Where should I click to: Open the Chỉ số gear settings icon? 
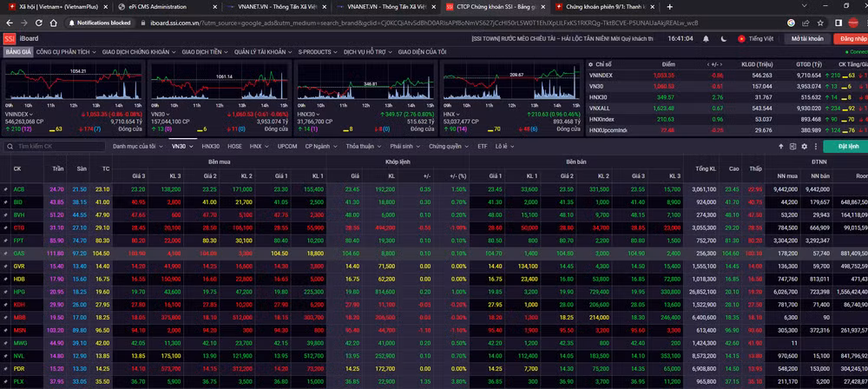(590, 64)
